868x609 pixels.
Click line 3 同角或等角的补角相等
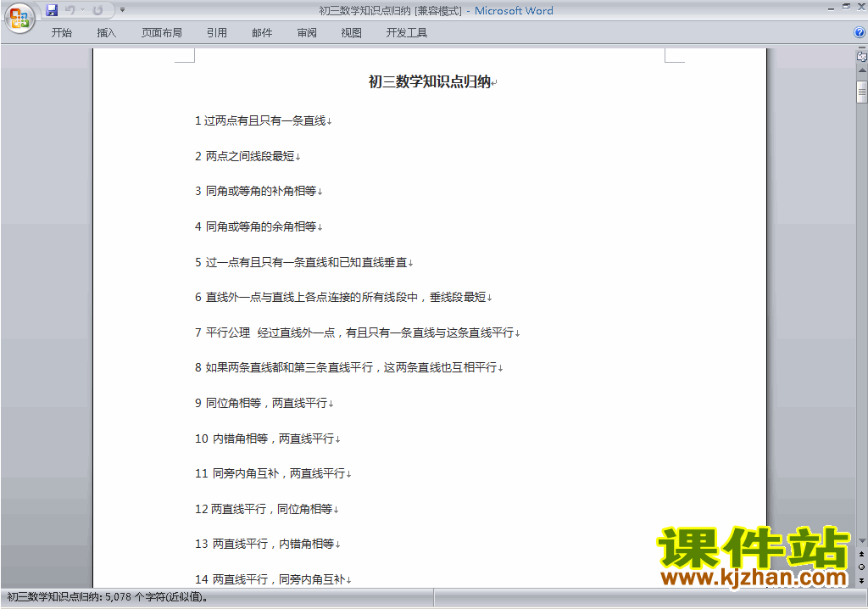point(255,191)
